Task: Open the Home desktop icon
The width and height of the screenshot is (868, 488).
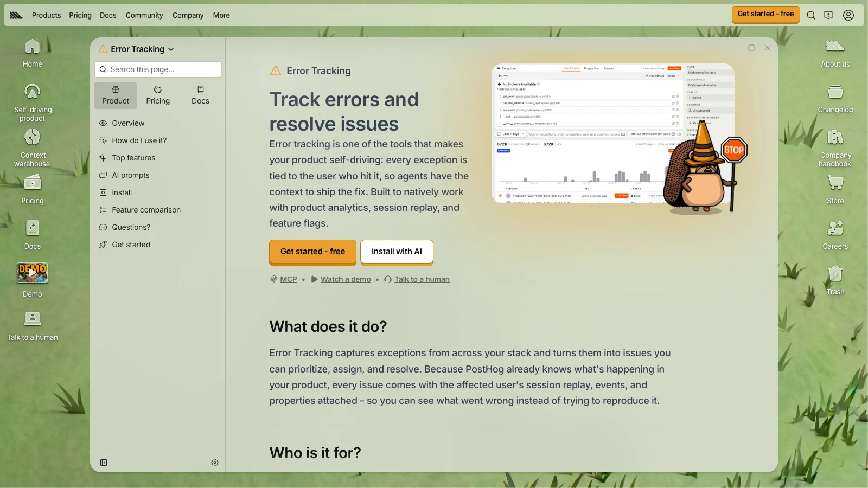Action: click(33, 53)
